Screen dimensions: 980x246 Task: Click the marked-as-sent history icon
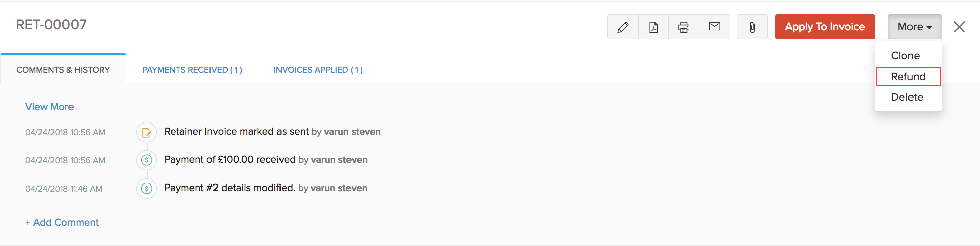(147, 132)
